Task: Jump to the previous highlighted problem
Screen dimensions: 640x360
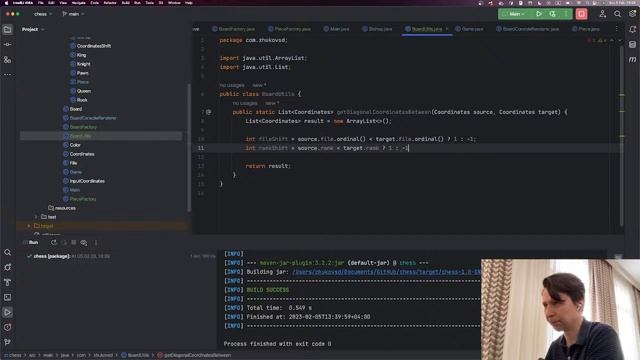Action: click(612, 40)
